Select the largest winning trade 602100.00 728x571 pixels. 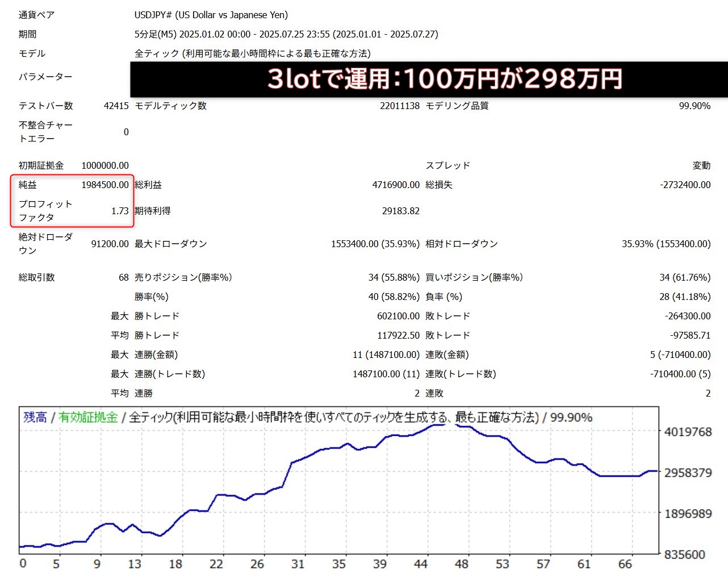click(x=398, y=316)
